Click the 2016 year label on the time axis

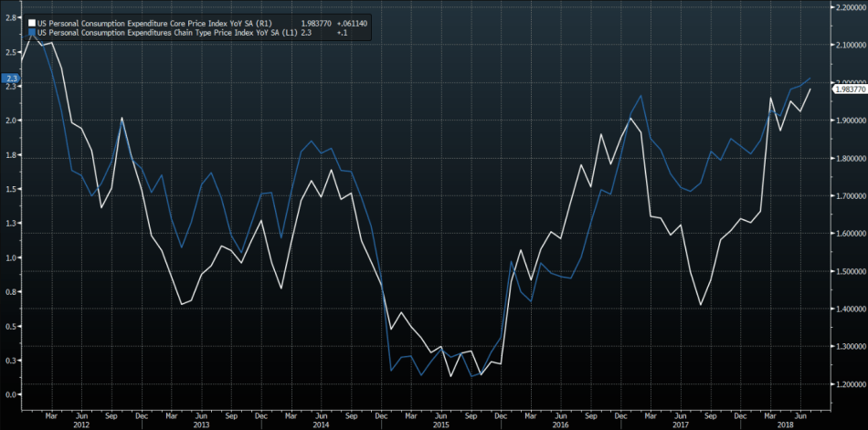click(562, 425)
